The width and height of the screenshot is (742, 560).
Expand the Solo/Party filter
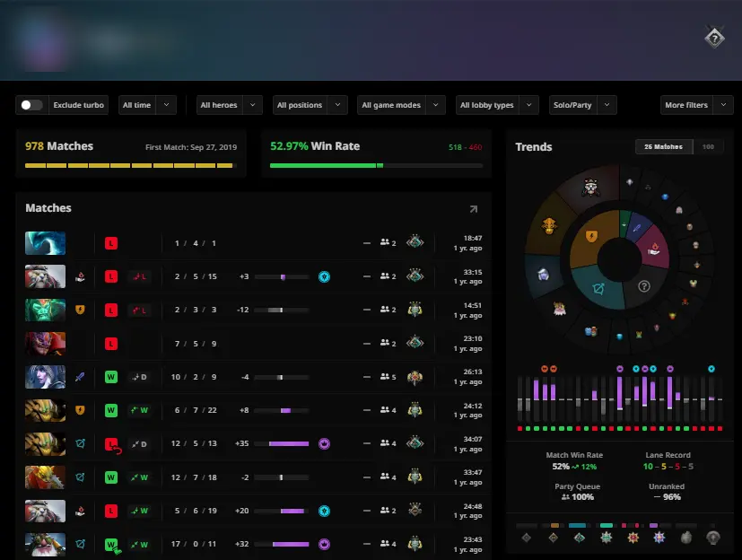pos(582,105)
